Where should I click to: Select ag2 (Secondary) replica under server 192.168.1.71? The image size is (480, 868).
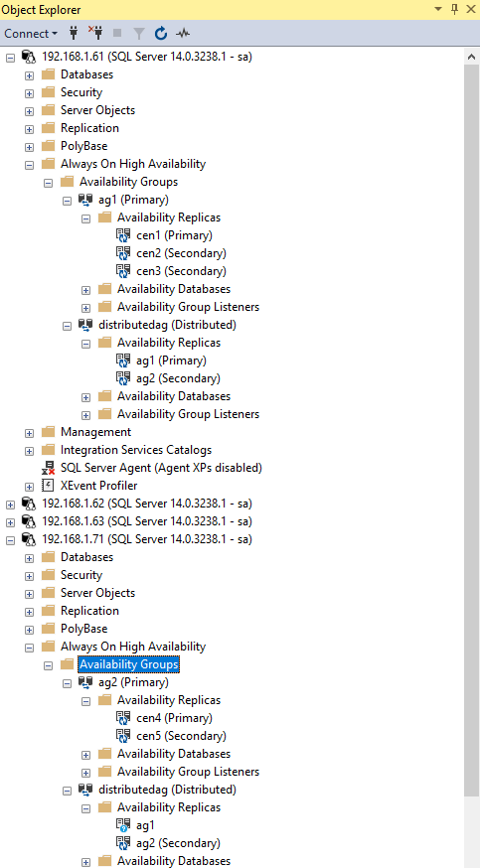[x=178, y=843]
